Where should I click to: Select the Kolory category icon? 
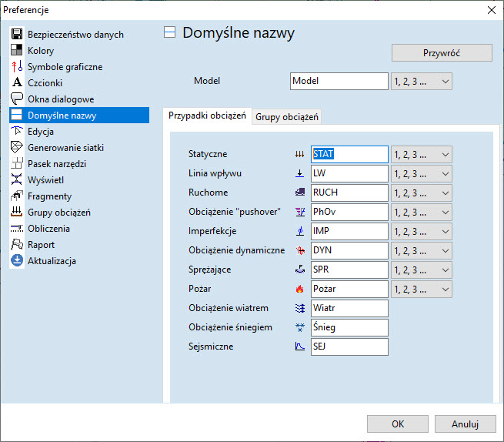tap(16, 51)
